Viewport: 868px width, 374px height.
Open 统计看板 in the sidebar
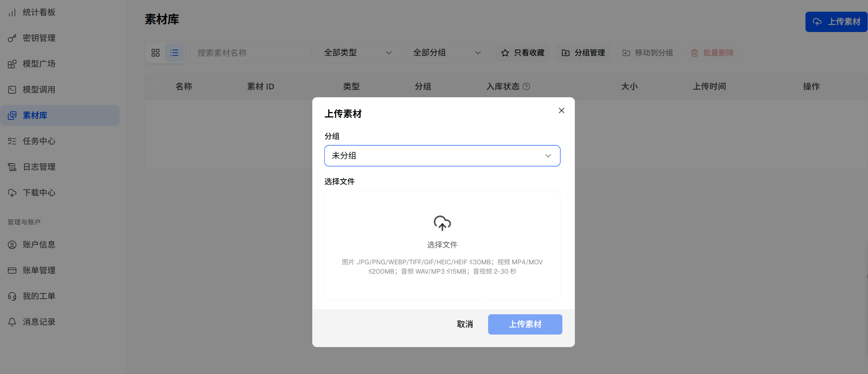click(60, 12)
